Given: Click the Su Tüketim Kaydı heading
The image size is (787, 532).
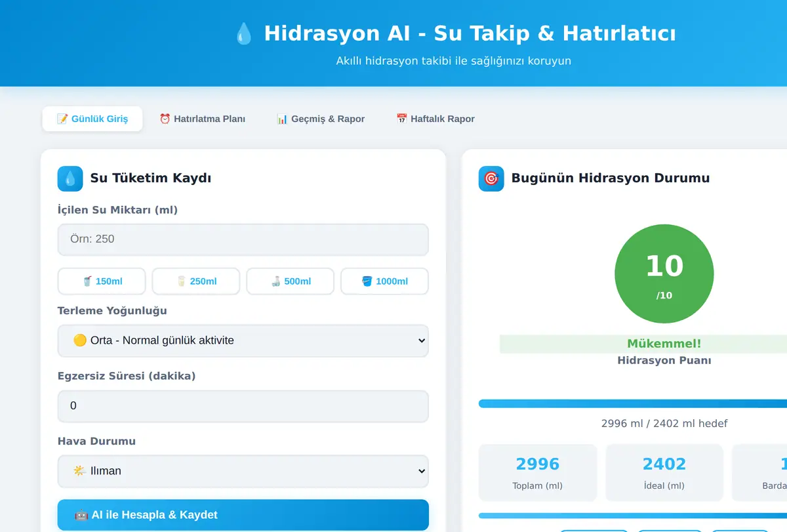Looking at the screenshot, I should pyautogui.click(x=151, y=178).
